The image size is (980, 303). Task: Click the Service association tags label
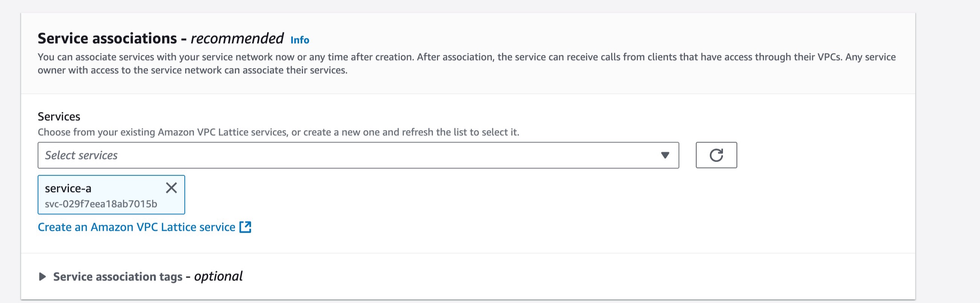[x=117, y=276]
